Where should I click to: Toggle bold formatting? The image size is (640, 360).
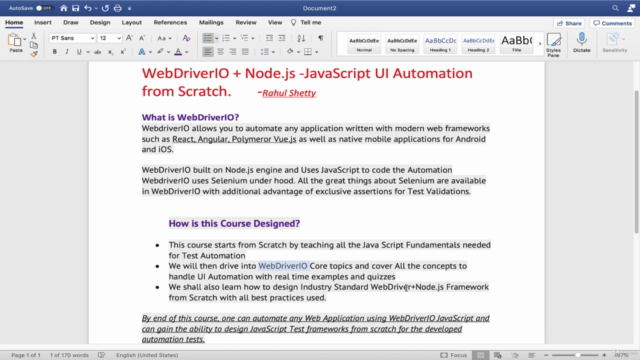pos(54,52)
